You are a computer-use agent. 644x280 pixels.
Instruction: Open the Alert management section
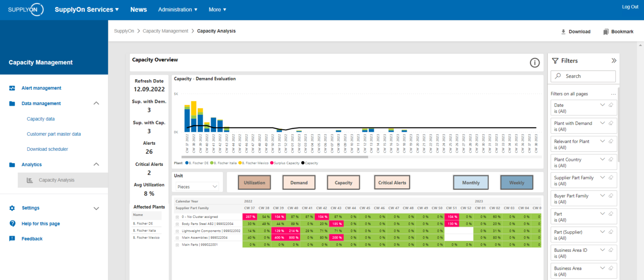[x=39, y=88]
